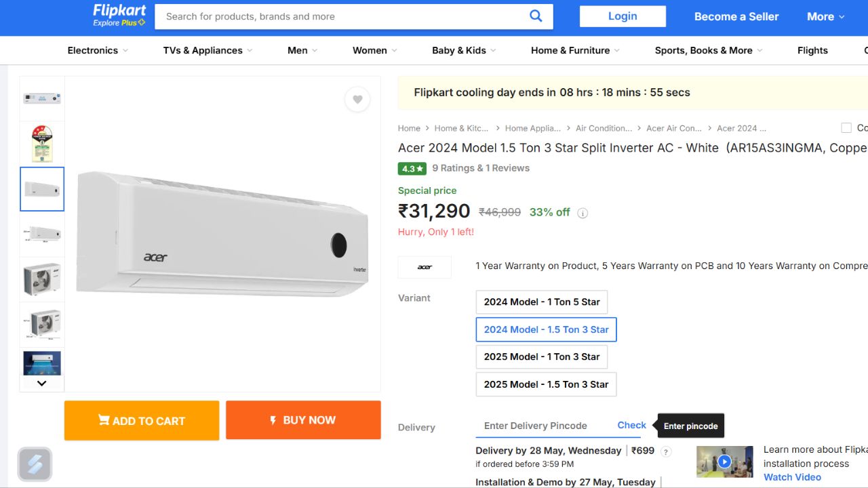868x488 pixels.
Task: Add product to wishlist heart icon
Action: (357, 100)
